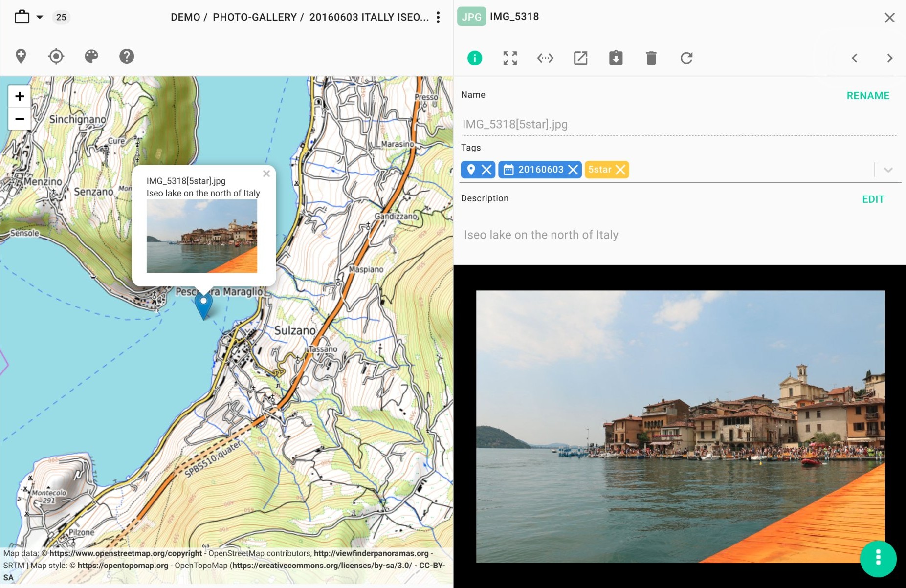
Task: Click the Sulzano map label
Action: [295, 331]
